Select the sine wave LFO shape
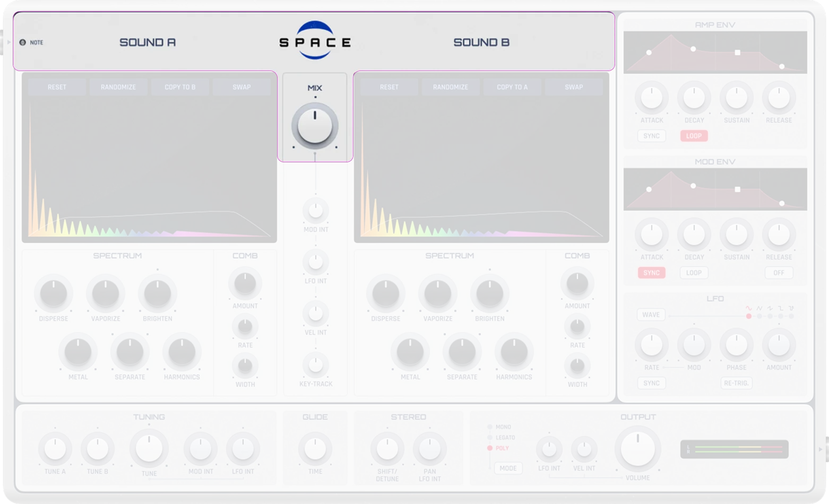The image size is (829, 504). pyautogui.click(x=749, y=316)
